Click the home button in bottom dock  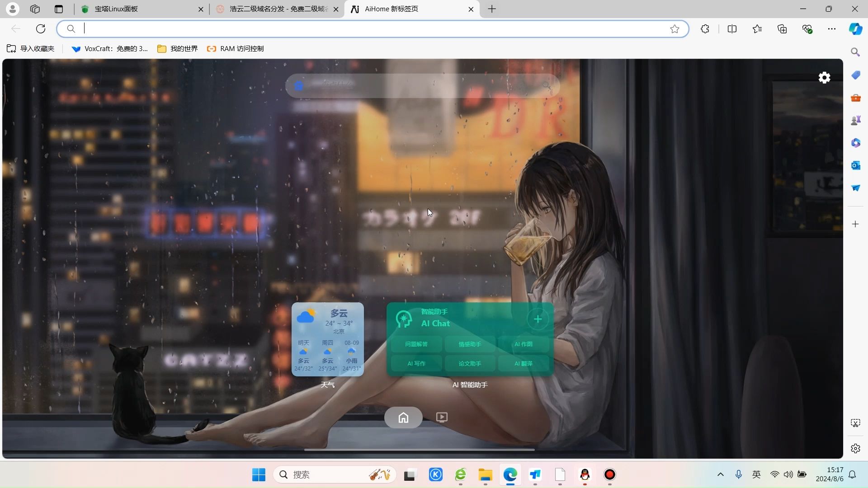(x=403, y=418)
